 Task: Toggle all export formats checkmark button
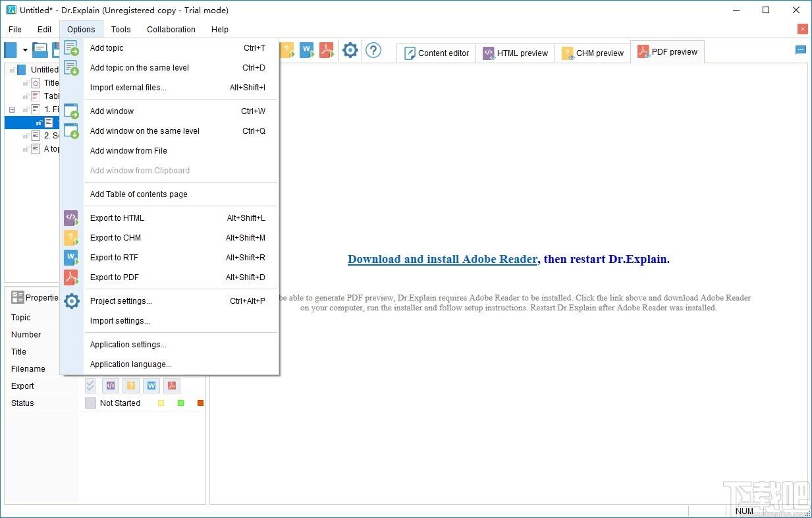[90, 386]
